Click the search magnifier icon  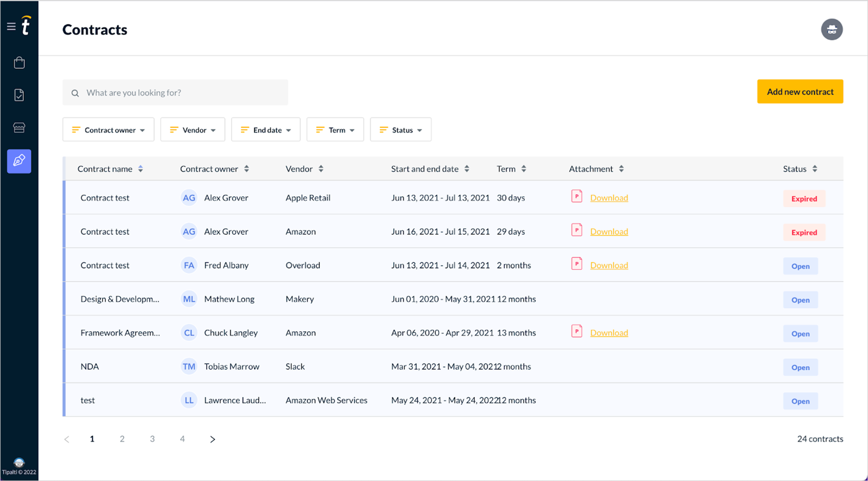pos(75,93)
